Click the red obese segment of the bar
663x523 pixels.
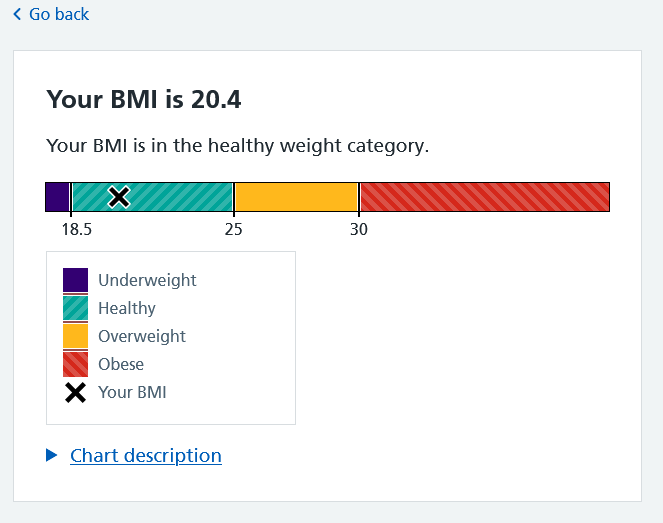coord(484,197)
